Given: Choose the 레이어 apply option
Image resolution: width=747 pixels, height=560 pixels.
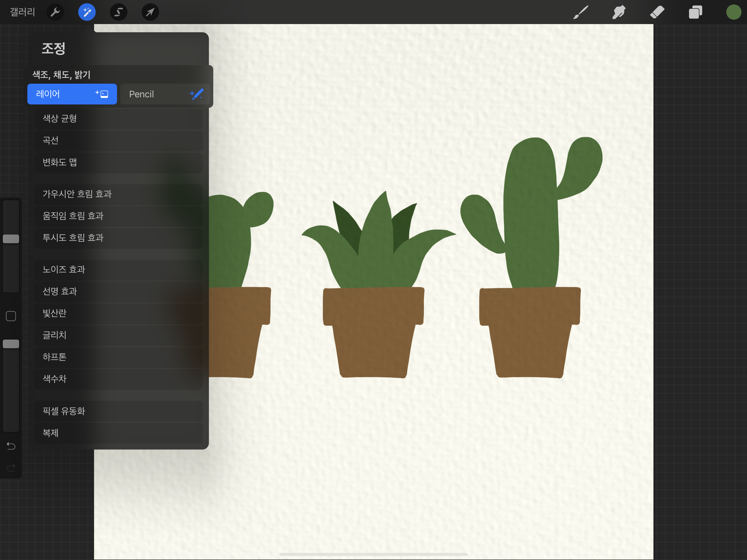Looking at the screenshot, I should click(72, 94).
